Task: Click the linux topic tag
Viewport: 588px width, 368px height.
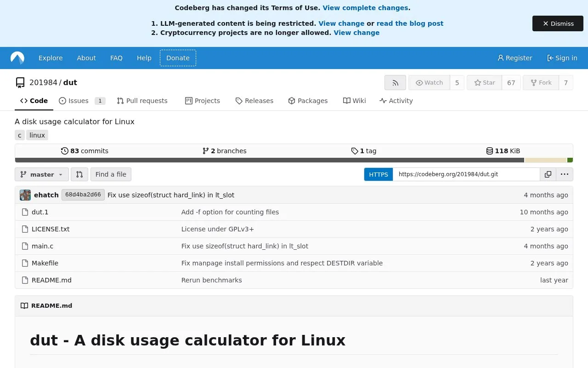Action: (x=37, y=135)
